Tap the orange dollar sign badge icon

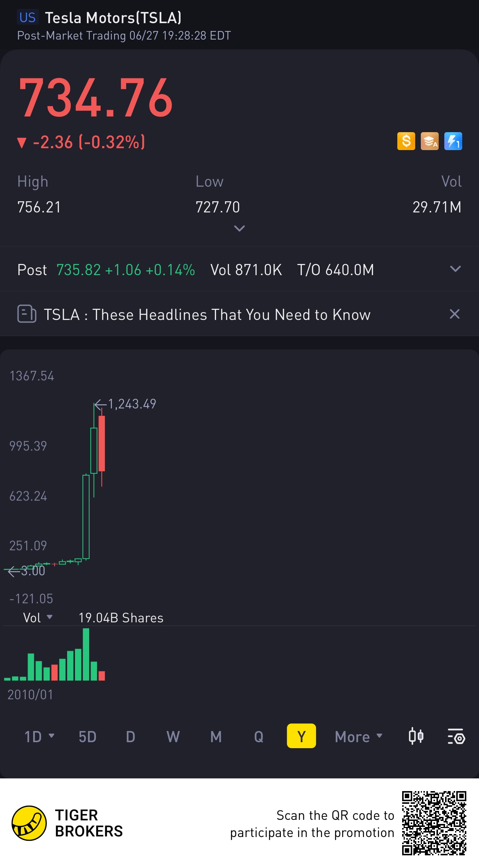[406, 141]
